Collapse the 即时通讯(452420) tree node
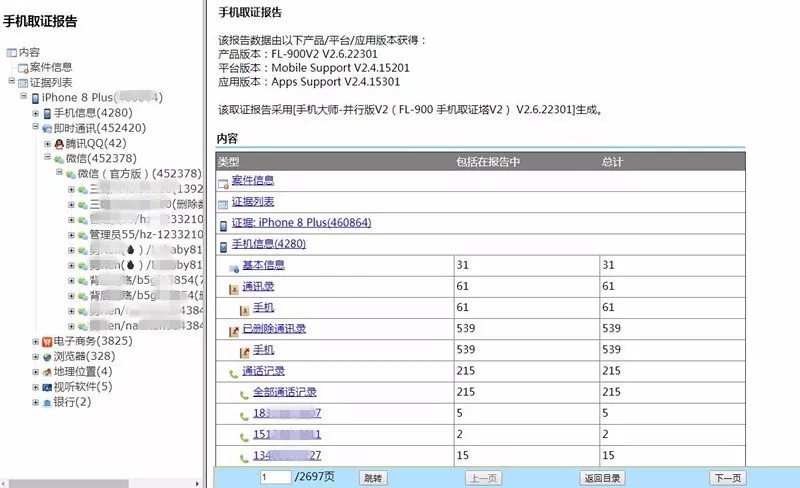800x488 pixels. click(x=35, y=127)
